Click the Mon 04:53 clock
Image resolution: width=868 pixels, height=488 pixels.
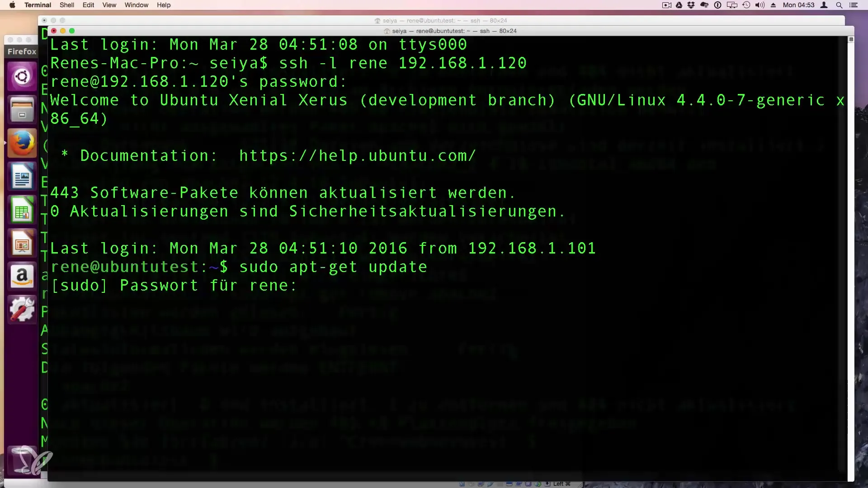798,5
